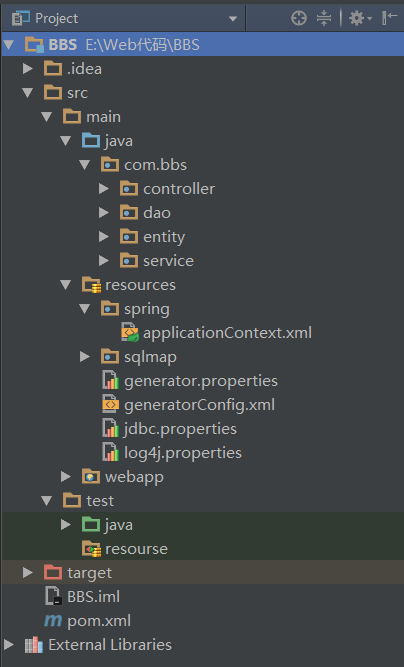
Task: Click the service package icon
Action: [x=129, y=260]
